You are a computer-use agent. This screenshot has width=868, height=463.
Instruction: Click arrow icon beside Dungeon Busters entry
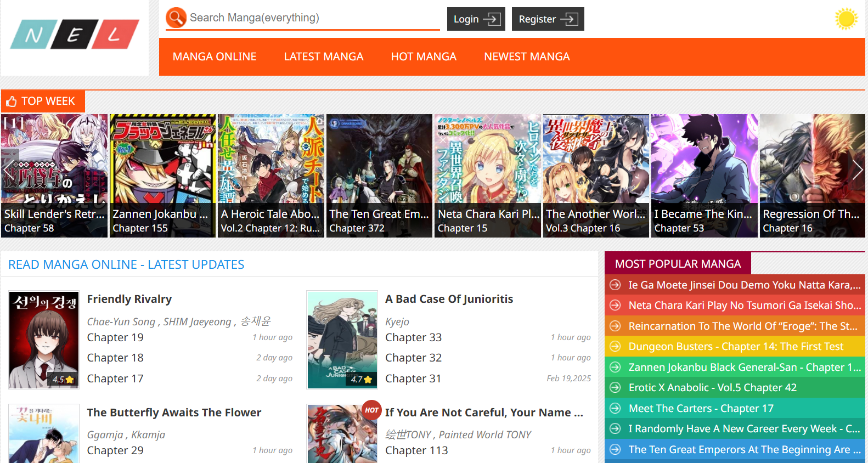(616, 347)
